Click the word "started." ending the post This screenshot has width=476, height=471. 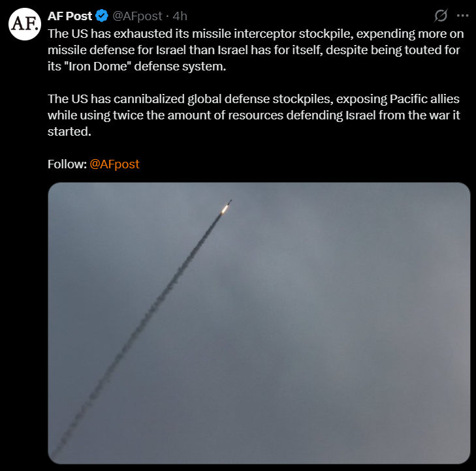[69, 132]
